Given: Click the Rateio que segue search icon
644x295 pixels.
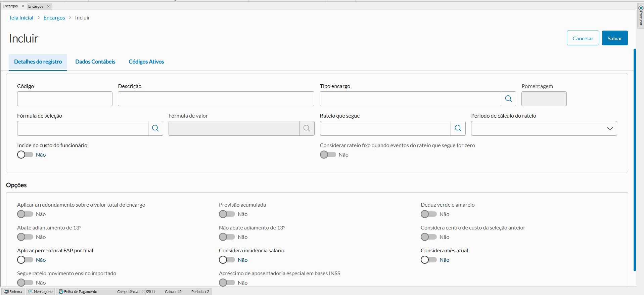Looking at the screenshot, I should [458, 128].
